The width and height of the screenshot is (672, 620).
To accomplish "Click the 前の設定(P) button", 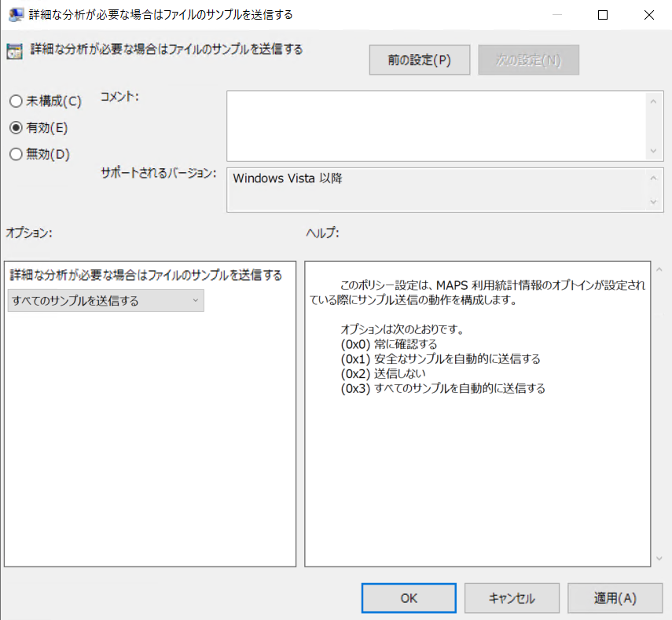I will 419,59.
